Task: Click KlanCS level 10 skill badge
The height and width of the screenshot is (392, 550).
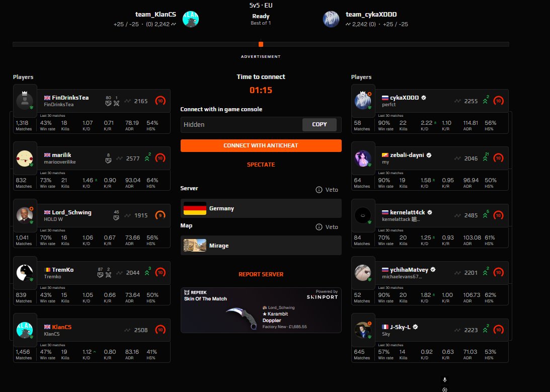Action: coord(161,330)
